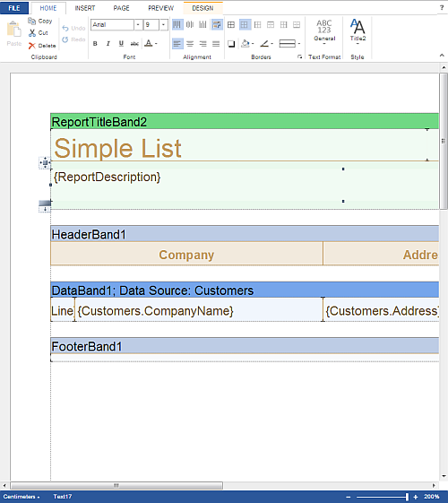Set vertical alignment to center

point(190,24)
